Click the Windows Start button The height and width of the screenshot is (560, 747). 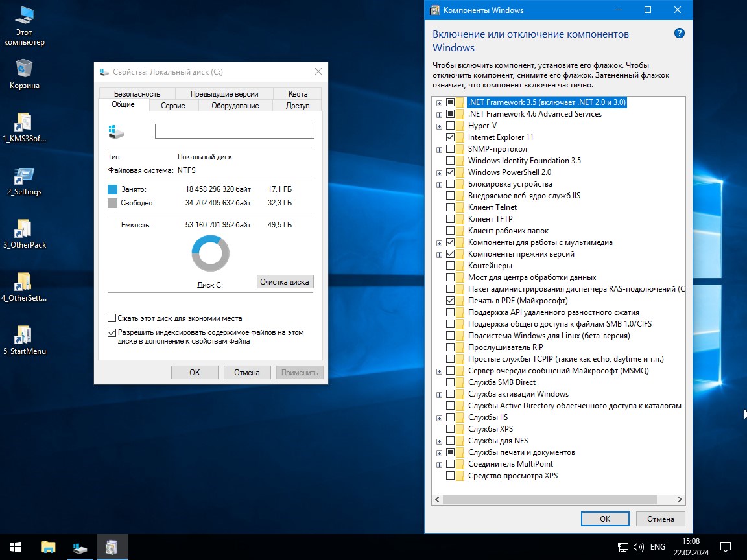tap(15, 547)
